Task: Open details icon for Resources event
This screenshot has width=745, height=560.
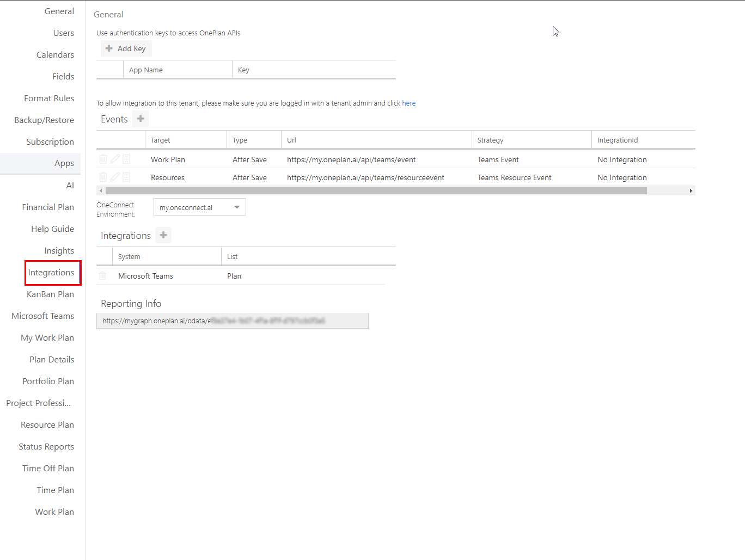Action: [x=126, y=177]
